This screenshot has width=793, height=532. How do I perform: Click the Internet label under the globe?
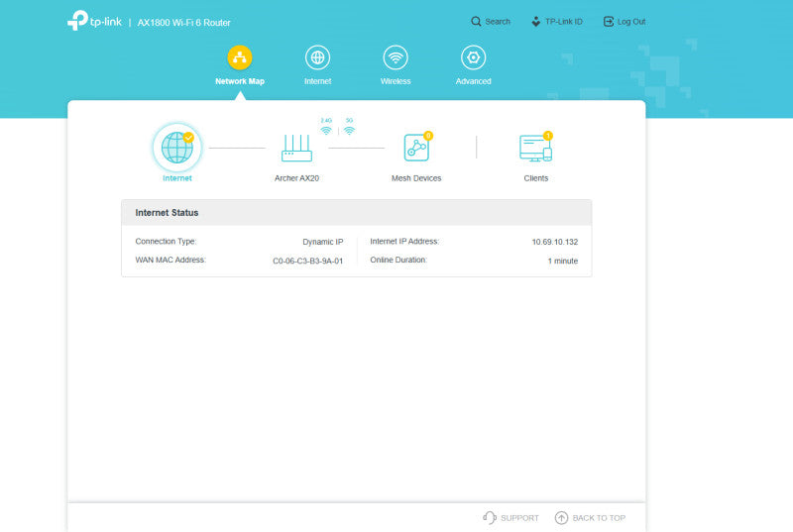[177, 178]
